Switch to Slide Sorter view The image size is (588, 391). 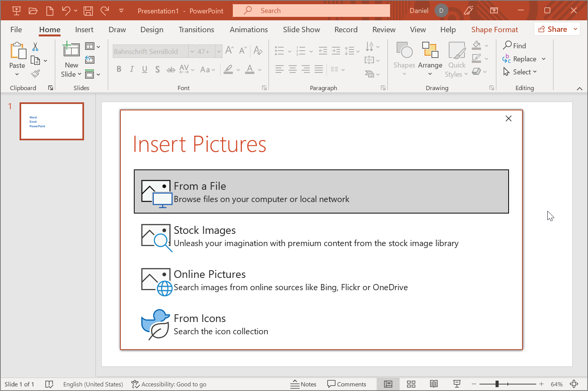(x=411, y=384)
